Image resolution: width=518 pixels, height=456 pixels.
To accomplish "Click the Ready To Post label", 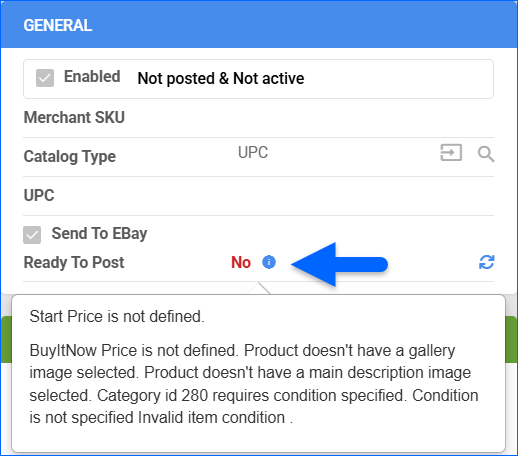I will [x=74, y=262].
